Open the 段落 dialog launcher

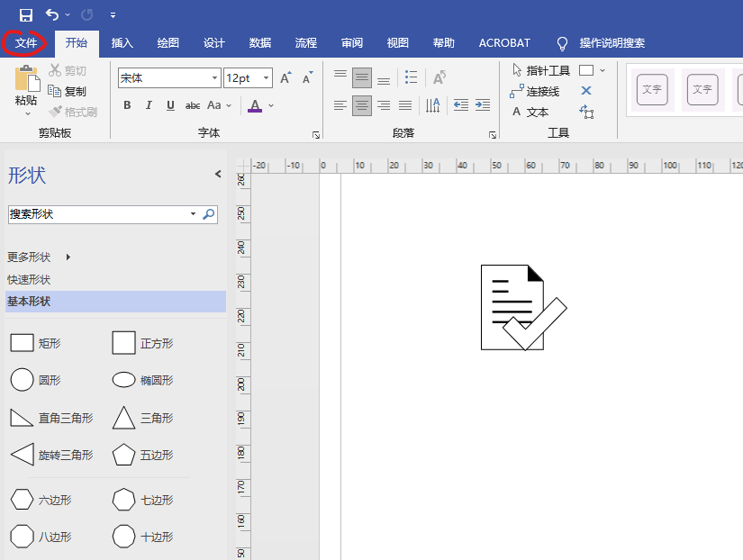coord(493,135)
